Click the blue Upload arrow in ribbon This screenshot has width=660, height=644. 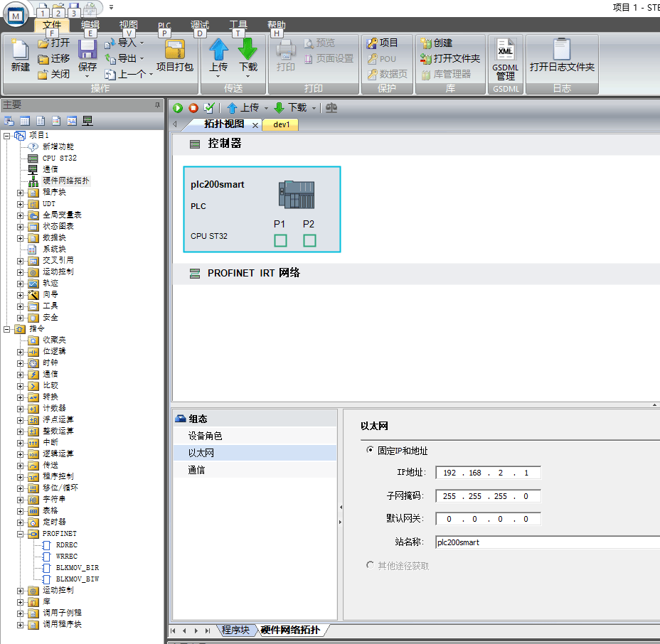tap(218, 49)
